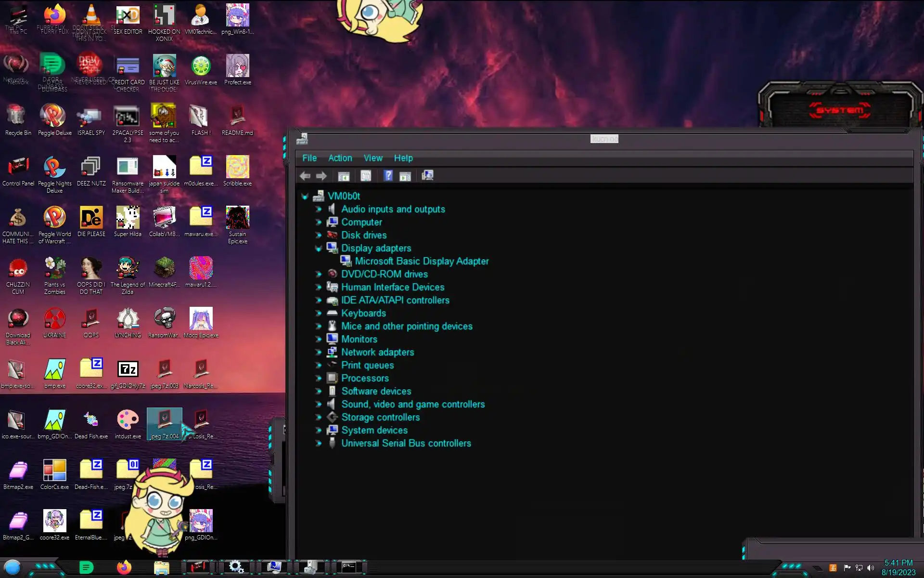Click the Show/Hide Action Pane toolbar icon
Viewport: 924px width, 578px height.
click(405, 176)
